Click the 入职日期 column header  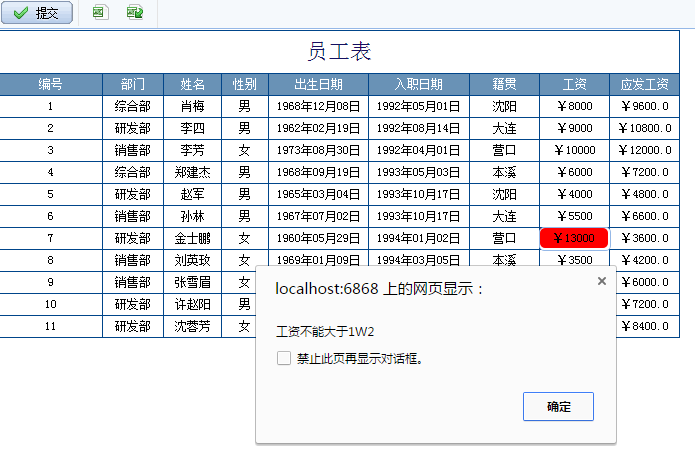pyautogui.click(x=418, y=84)
